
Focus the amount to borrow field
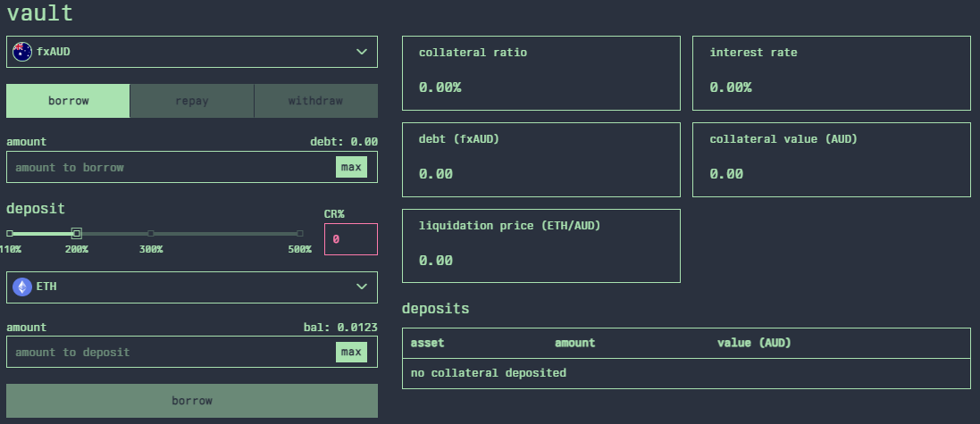(170, 167)
